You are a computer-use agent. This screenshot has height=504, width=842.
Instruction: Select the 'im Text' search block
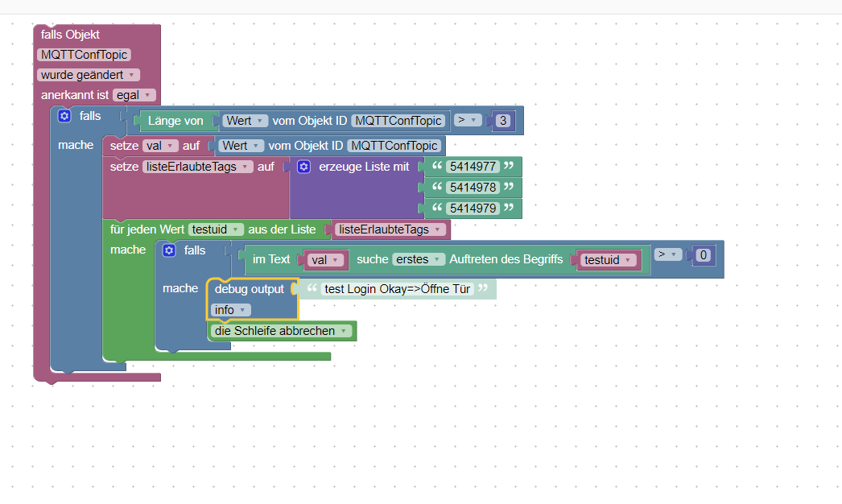click(271, 259)
